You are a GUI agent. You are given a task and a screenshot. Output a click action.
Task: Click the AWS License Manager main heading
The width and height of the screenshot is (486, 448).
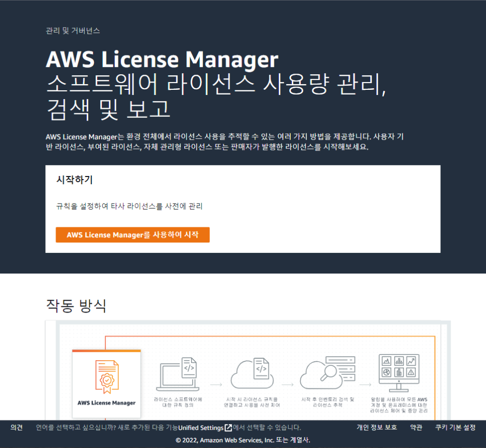(x=162, y=59)
